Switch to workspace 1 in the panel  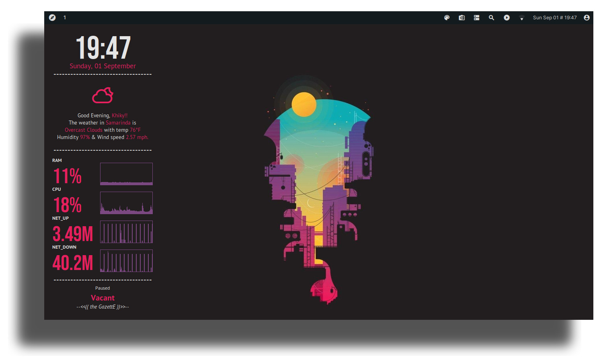[x=65, y=18]
